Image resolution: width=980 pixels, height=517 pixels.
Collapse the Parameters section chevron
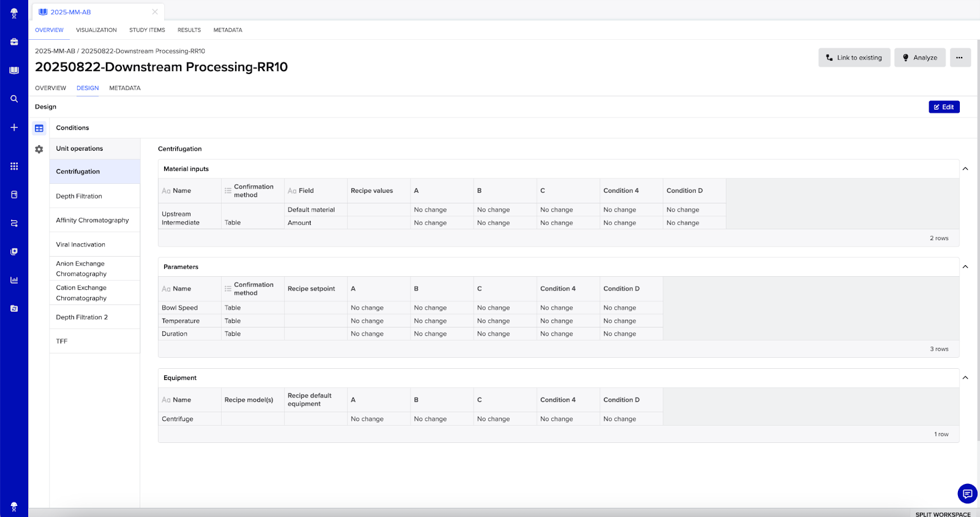coord(965,267)
